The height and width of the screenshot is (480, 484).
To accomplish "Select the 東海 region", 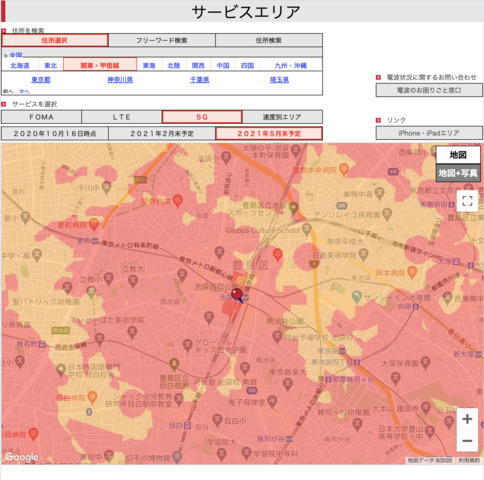I will tap(149, 65).
